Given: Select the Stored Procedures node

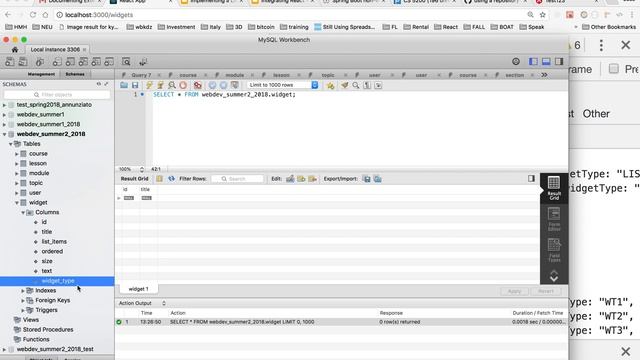Looking at the screenshot, I should pyautogui.click(x=48, y=330).
